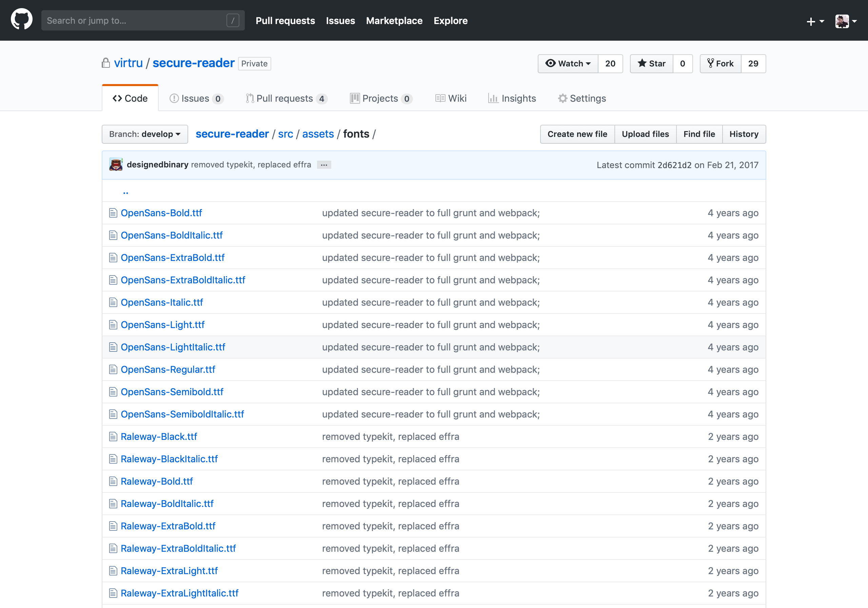868x608 pixels.
Task: Click file icon for OpenSans-SemiboldItalic.ttf
Action: pos(113,414)
